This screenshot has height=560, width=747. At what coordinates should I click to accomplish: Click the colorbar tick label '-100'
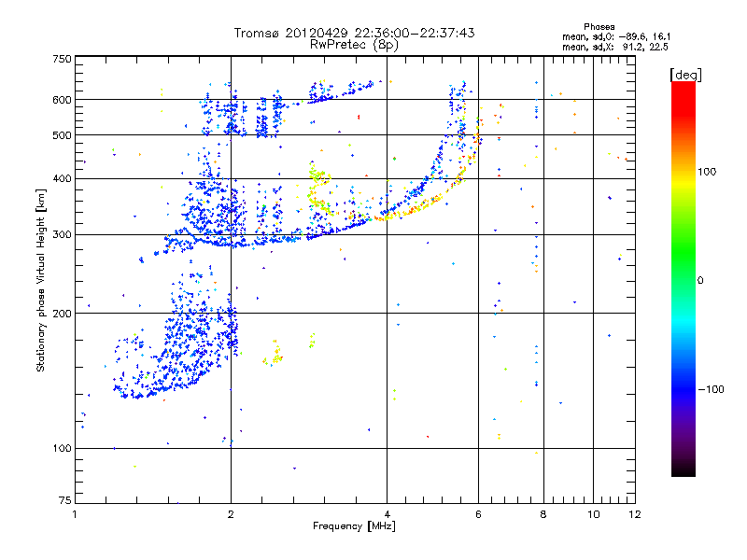712,389
